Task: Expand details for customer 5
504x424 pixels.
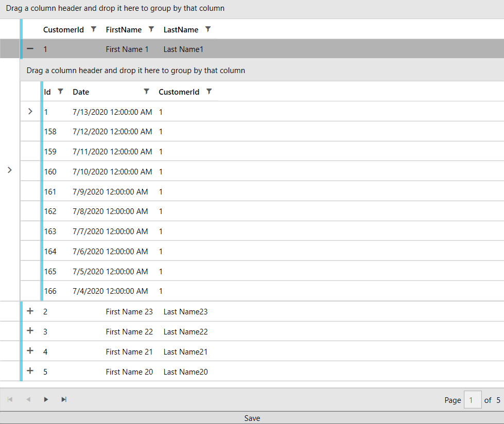Action: [30, 371]
